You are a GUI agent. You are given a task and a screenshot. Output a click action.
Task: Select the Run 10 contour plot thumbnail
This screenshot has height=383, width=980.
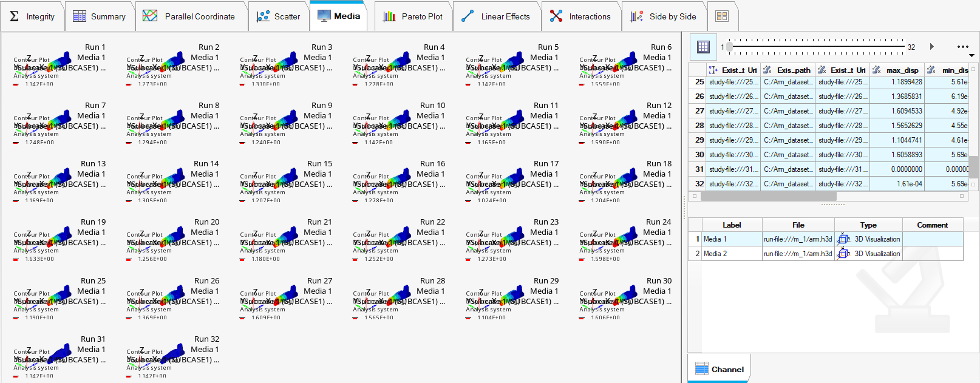pyautogui.click(x=399, y=124)
